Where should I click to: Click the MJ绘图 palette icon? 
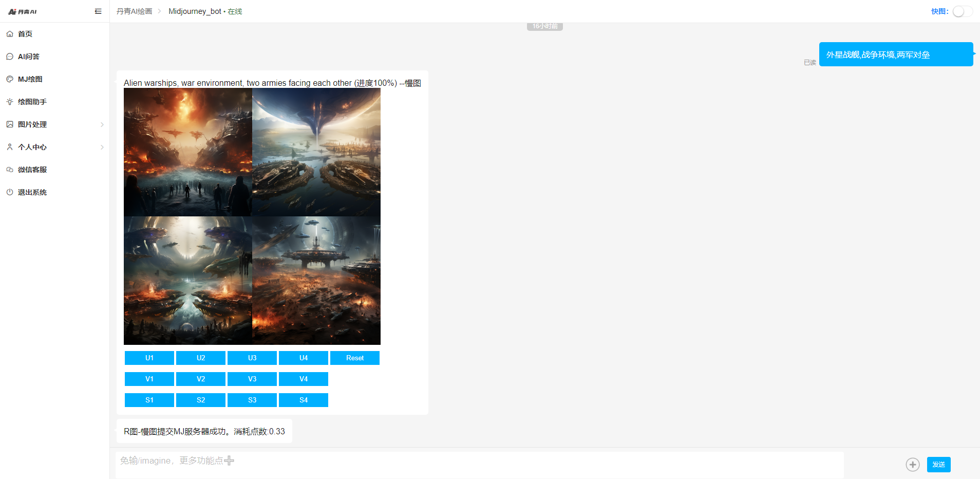point(10,79)
